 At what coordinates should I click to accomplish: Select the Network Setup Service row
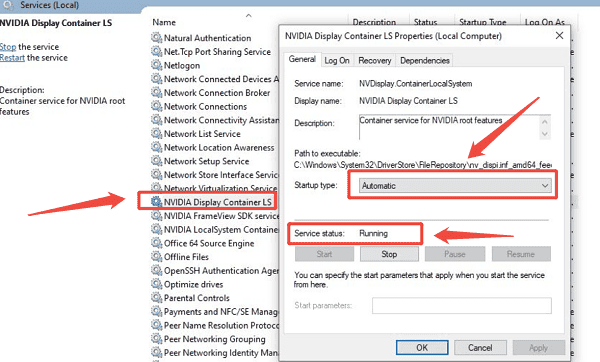pos(206,161)
